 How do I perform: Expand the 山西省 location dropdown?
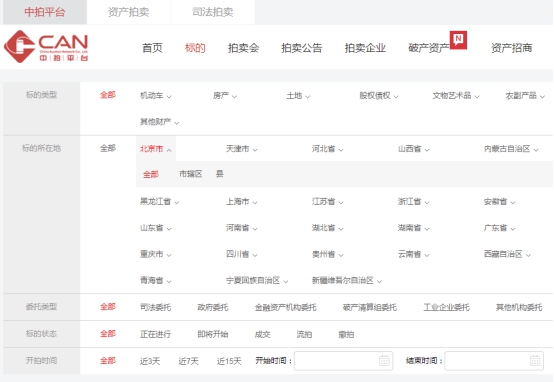coord(414,149)
